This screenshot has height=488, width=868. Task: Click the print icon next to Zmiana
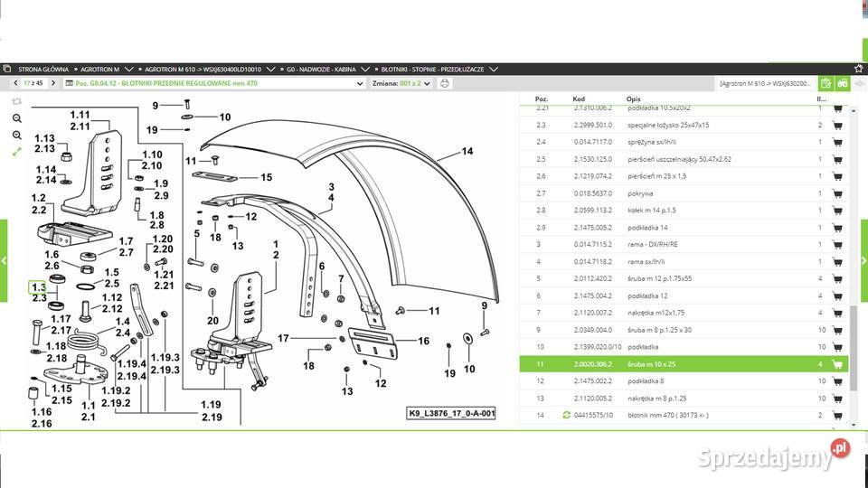(445, 83)
